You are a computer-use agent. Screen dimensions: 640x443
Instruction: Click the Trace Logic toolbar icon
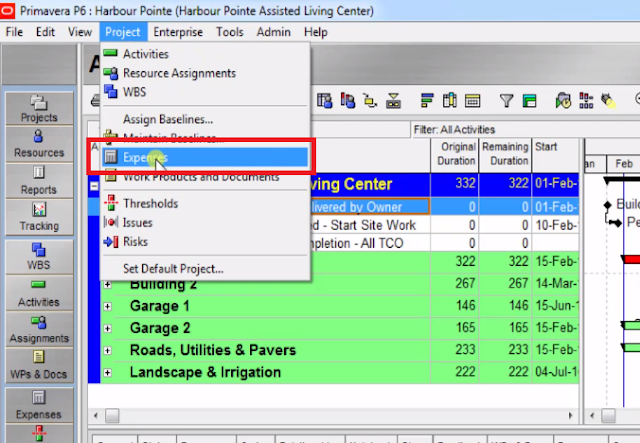(x=370, y=100)
